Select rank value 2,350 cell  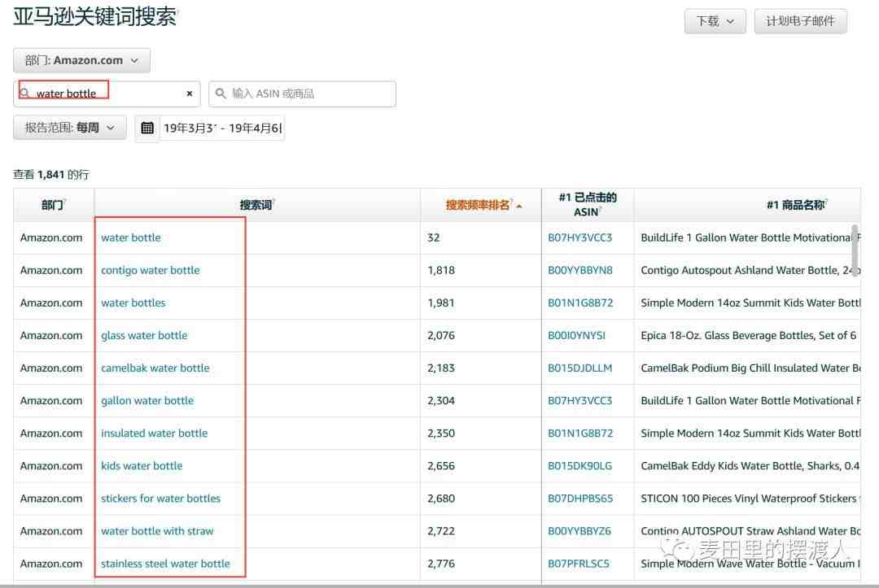coord(440,433)
